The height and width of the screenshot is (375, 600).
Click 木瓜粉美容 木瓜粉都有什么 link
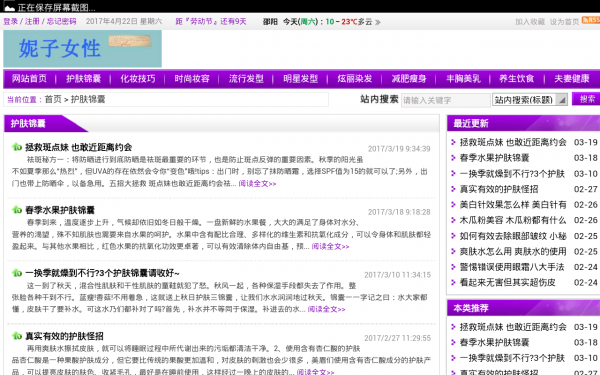(513, 220)
